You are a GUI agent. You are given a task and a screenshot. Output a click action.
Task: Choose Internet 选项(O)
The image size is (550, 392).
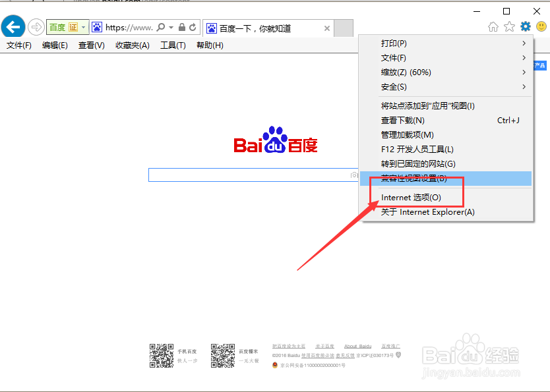tap(446, 198)
